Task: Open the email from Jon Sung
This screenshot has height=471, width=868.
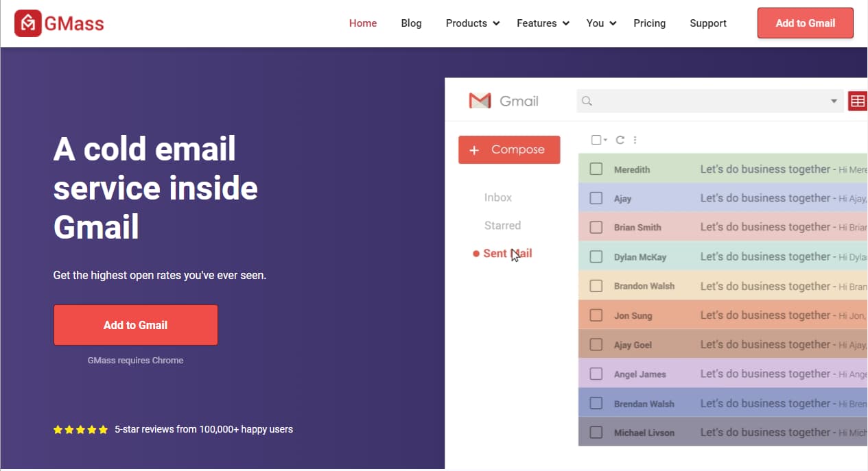Action: [x=723, y=315]
